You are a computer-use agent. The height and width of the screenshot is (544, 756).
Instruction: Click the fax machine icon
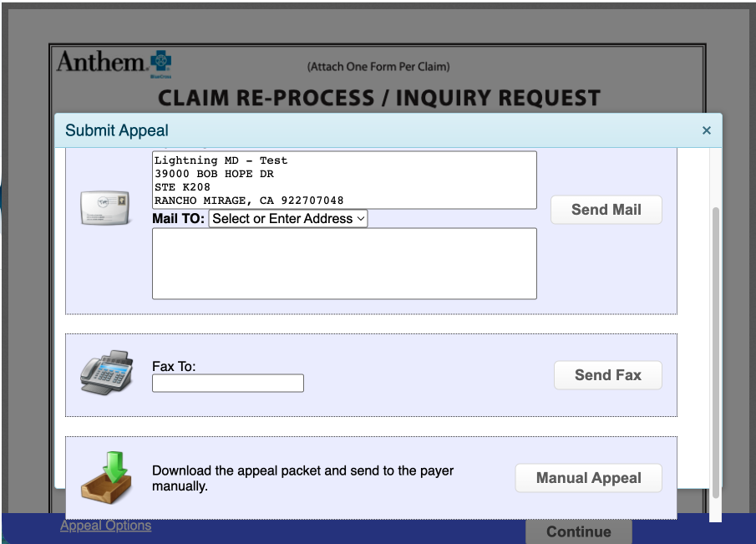point(107,373)
